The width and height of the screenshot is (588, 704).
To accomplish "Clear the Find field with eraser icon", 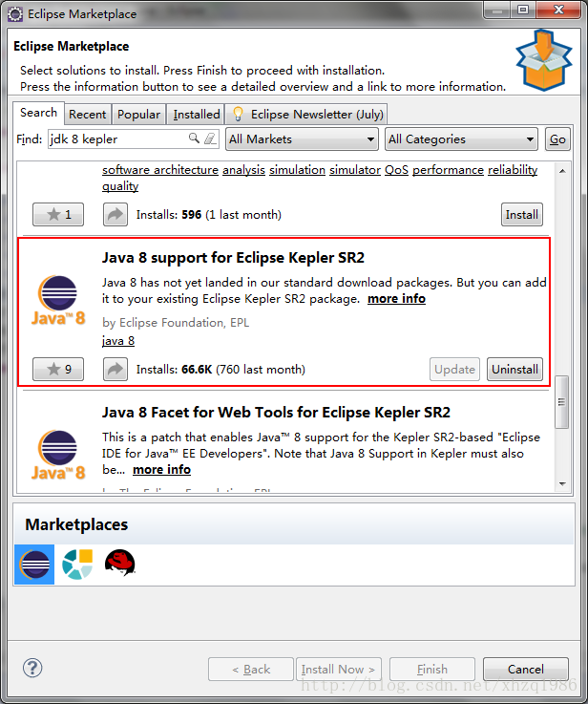I will [x=210, y=138].
